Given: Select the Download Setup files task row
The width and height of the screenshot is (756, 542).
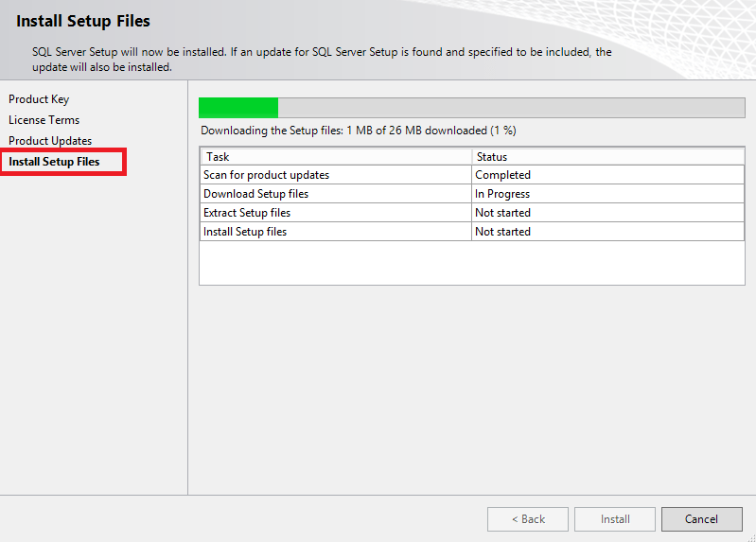Looking at the screenshot, I should click(255, 194).
